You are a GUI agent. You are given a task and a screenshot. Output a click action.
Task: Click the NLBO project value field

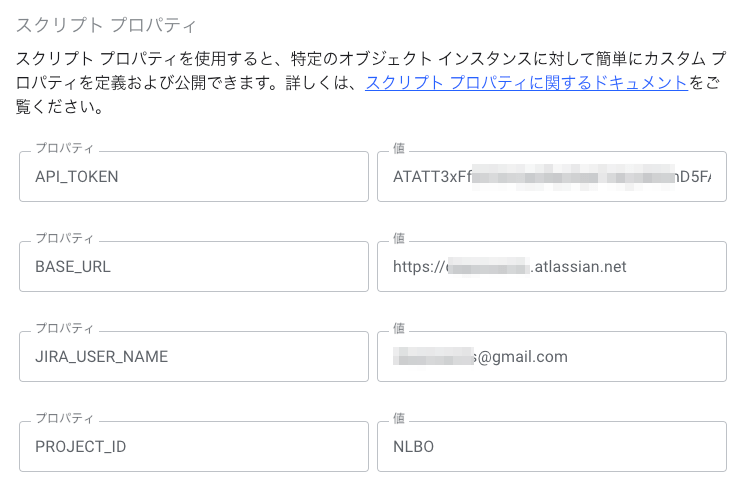pyautogui.click(x=551, y=447)
